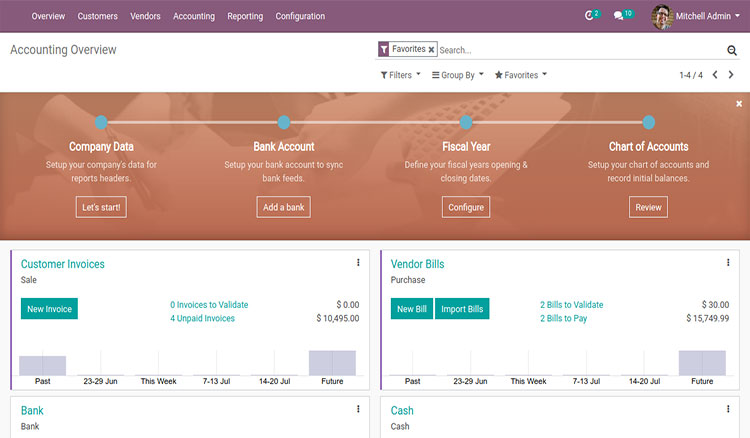Open Vendor Bills card options menu
This screenshot has height=438, width=750.
(x=728, y=263)
